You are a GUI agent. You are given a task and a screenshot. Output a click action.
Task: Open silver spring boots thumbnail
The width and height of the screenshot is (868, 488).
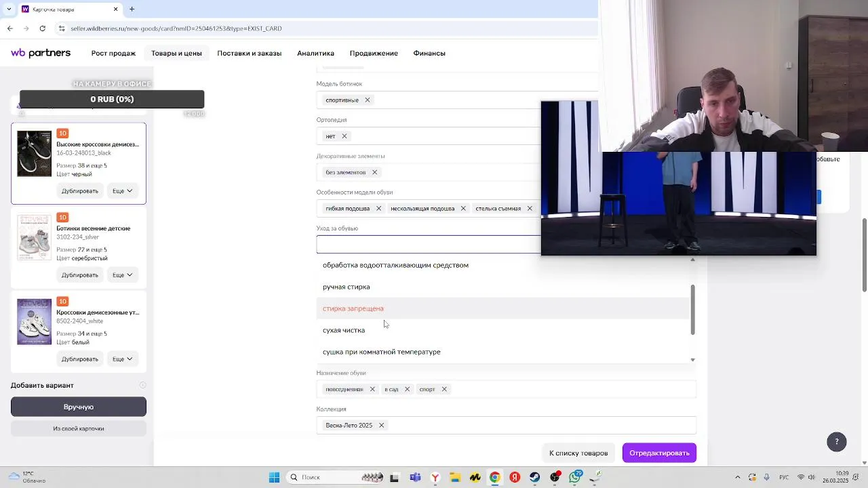point(34,238)
